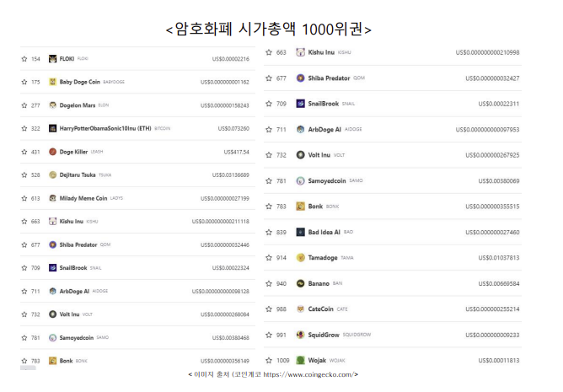Open the Dejitaru Tsuka name link

point(78,175)
